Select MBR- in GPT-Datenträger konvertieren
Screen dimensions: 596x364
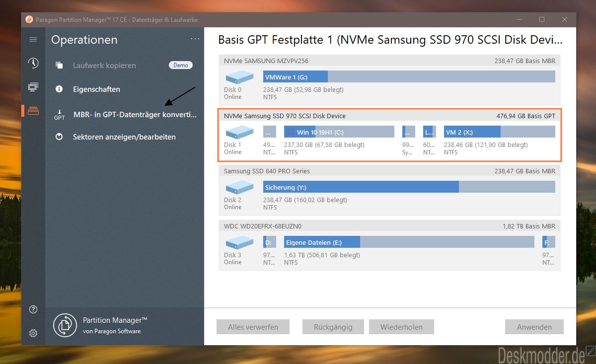tap(135, 115)
